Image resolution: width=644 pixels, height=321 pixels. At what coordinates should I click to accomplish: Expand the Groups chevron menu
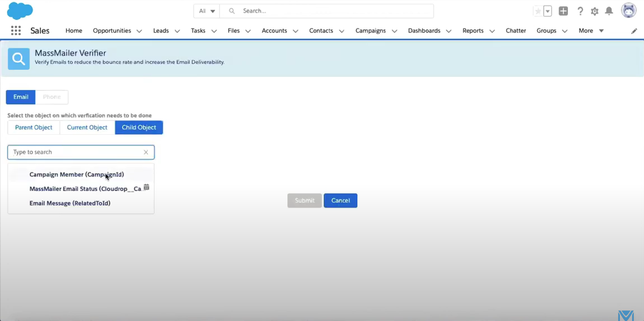564,31
